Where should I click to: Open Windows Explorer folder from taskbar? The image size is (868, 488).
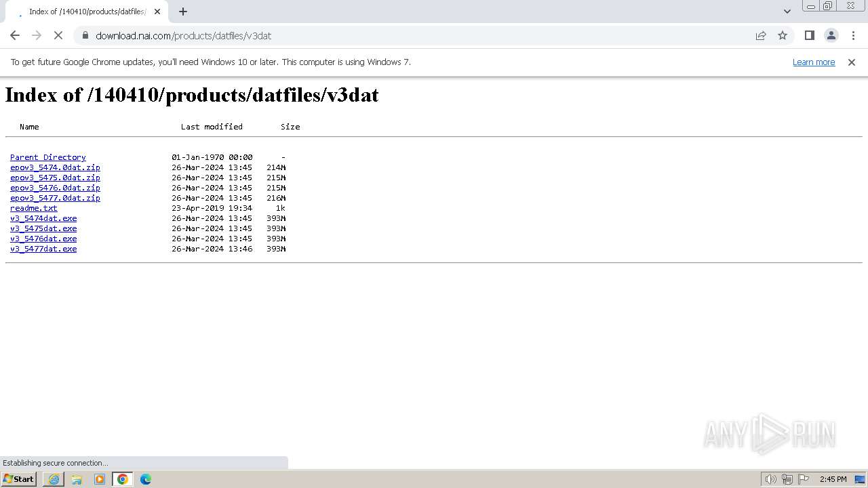pos(77,479)
